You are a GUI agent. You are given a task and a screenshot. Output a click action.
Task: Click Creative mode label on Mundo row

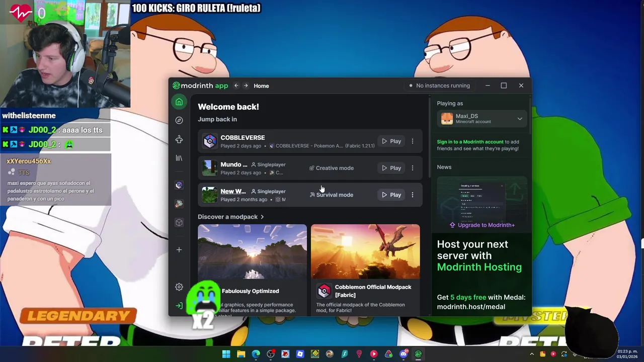pyautogui.click(x=332, y=168)
